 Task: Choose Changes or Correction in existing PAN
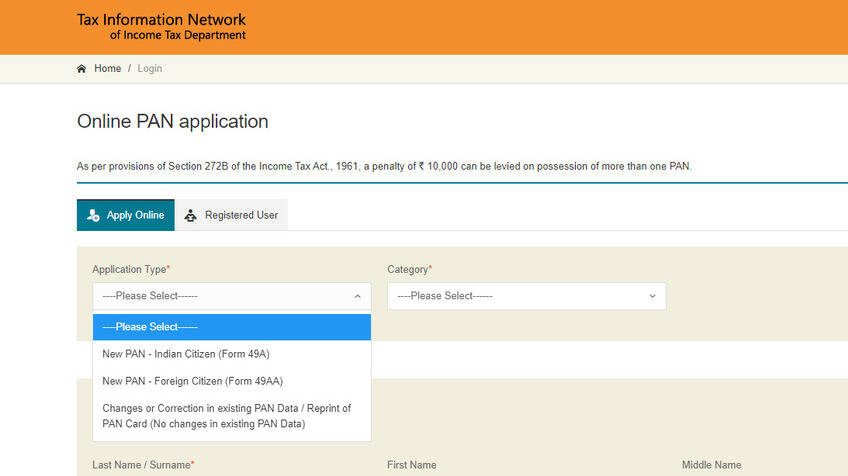coord(226,416)
